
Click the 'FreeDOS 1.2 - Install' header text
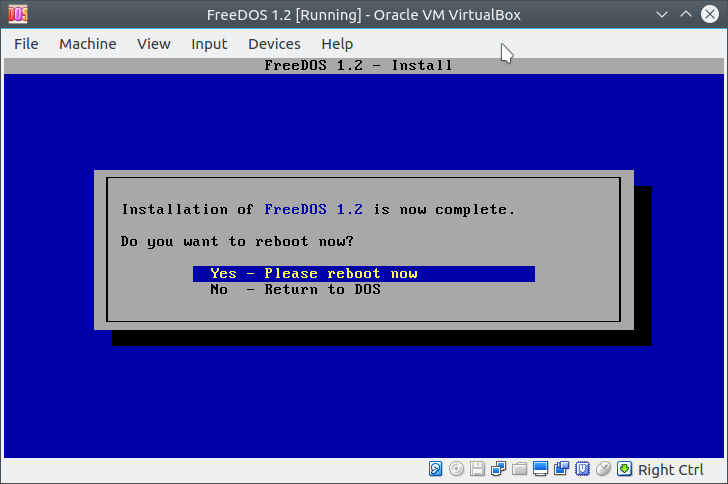(358, 65)
